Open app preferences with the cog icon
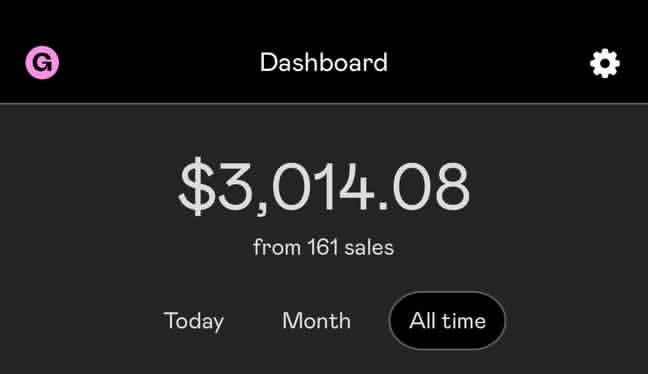648x374 pixels. 605,63
